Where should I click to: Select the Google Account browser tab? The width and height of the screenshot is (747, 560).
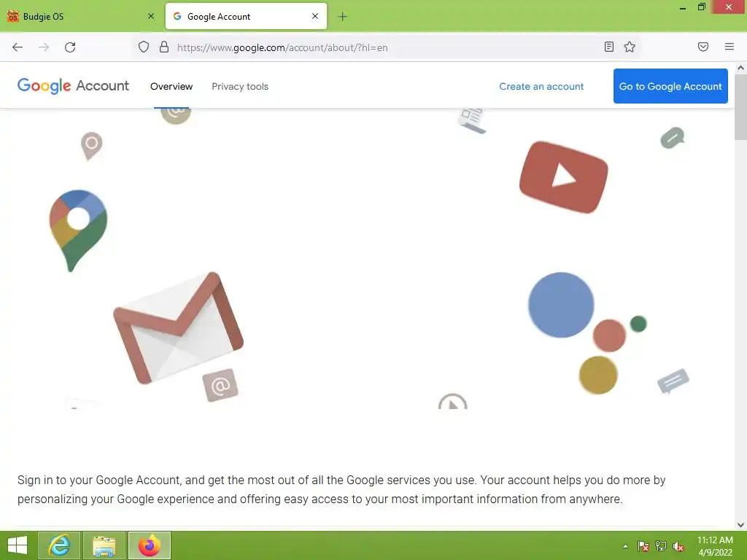246,16
